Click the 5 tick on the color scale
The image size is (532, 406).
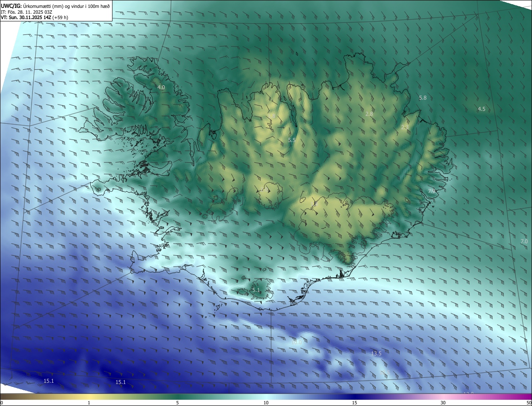(177, 403)
